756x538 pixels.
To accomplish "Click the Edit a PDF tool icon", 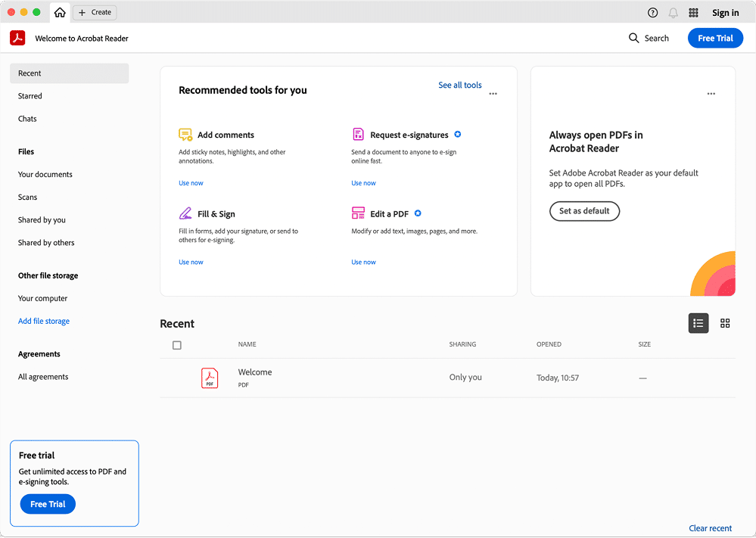I will 358,213.
